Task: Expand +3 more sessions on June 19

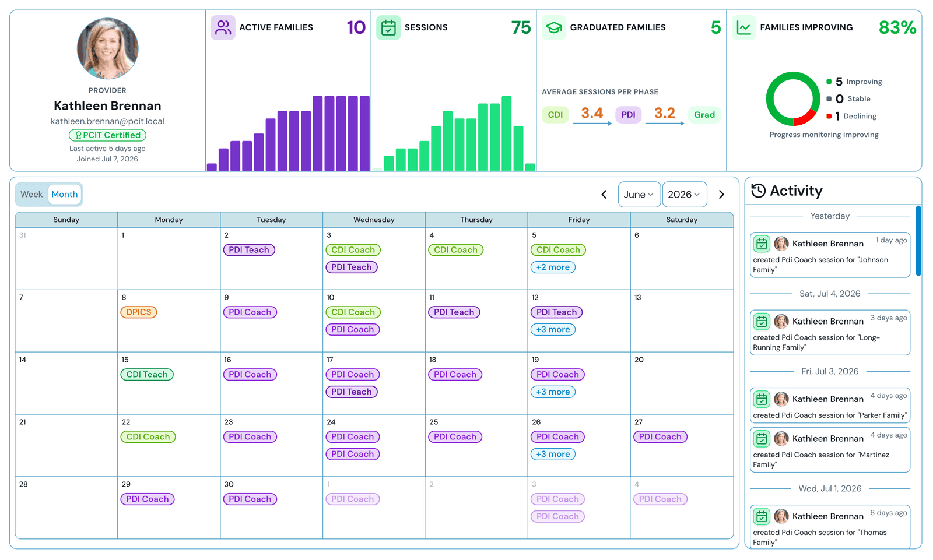Action: tap(553, 392)
